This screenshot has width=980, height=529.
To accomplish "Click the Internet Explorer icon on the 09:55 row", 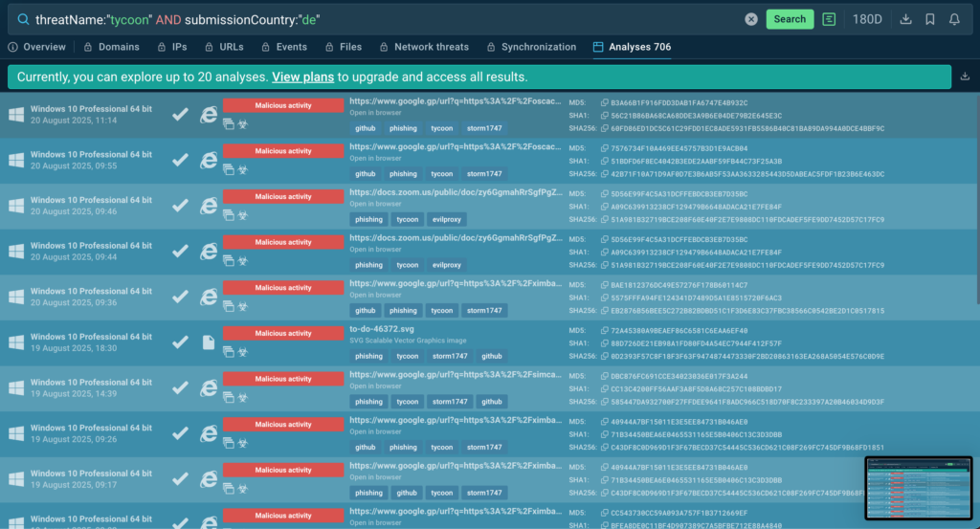I will 209,160.
